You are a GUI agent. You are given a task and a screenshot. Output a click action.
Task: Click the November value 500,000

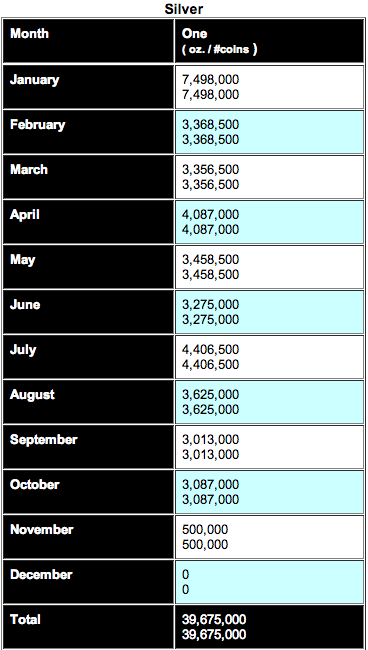click(205, 537)
